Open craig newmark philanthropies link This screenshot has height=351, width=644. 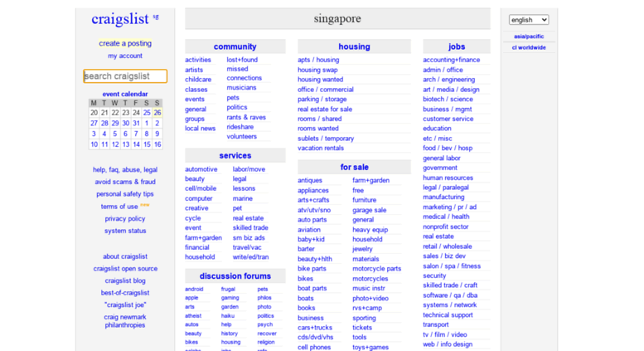point(125,321)
